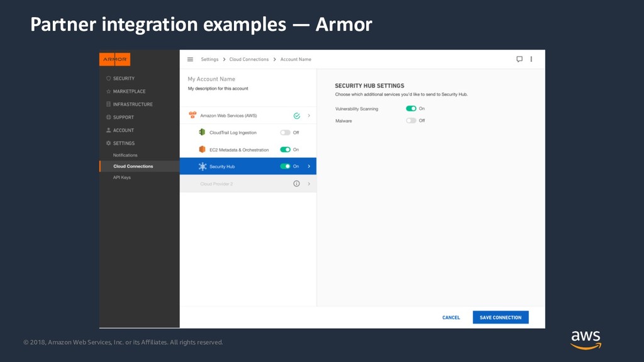
Task: Open the Support menu item
Action: click(123, 118)
